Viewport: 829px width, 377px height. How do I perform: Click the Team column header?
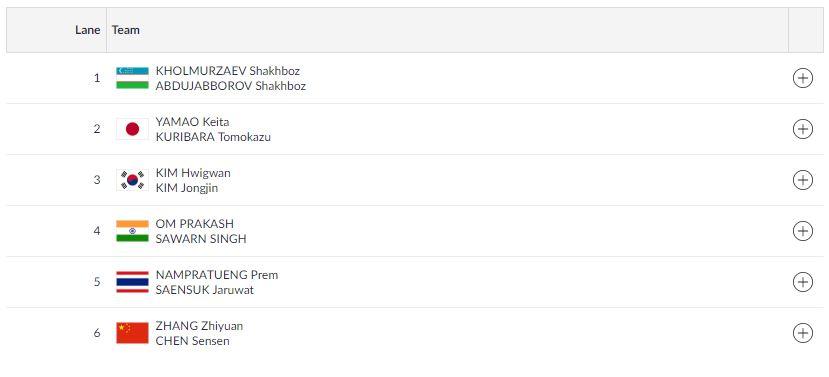126,30
